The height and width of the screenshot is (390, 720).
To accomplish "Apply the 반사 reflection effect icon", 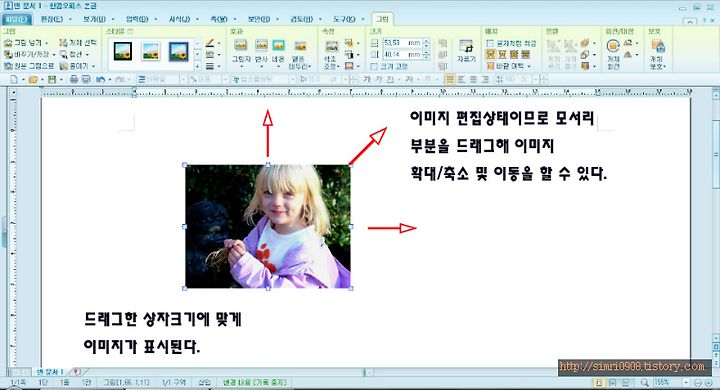I will (261, 45).
